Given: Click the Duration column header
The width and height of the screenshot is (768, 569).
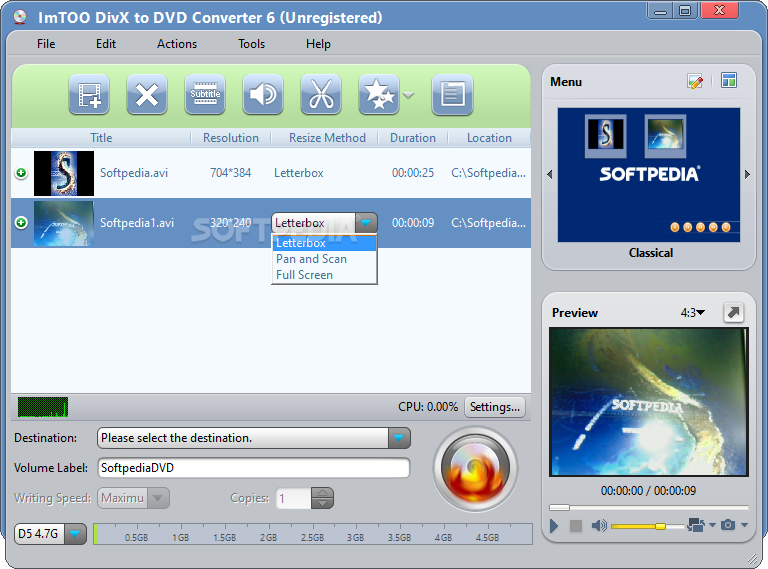Looking at the screenshot, I should 413,138.
